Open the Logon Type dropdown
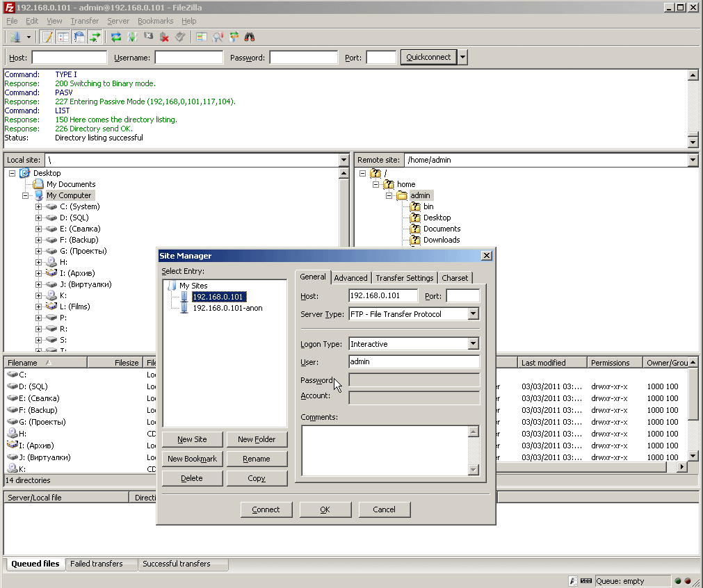The width and height of the screenshot is (703, 588). [x=473, y=344]
